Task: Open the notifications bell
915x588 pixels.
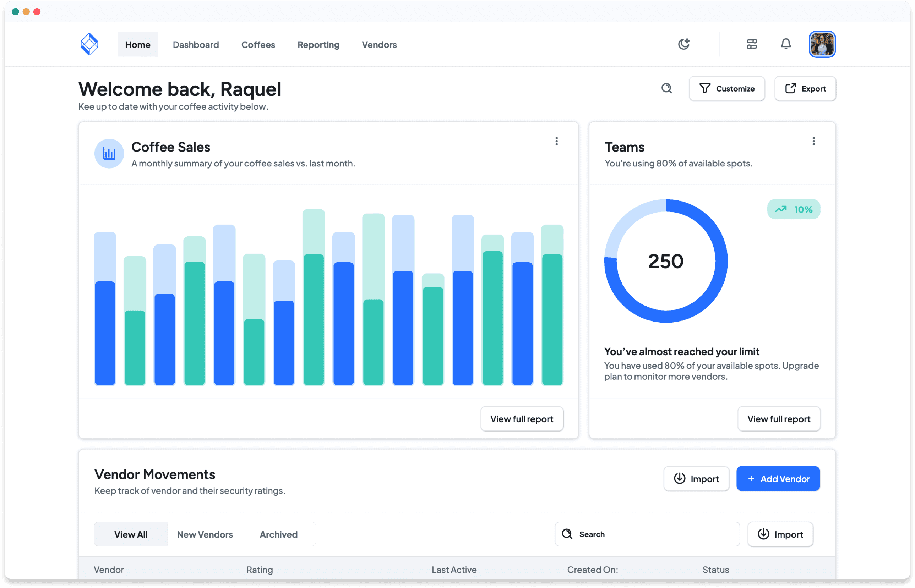Action: coord(785,44)
